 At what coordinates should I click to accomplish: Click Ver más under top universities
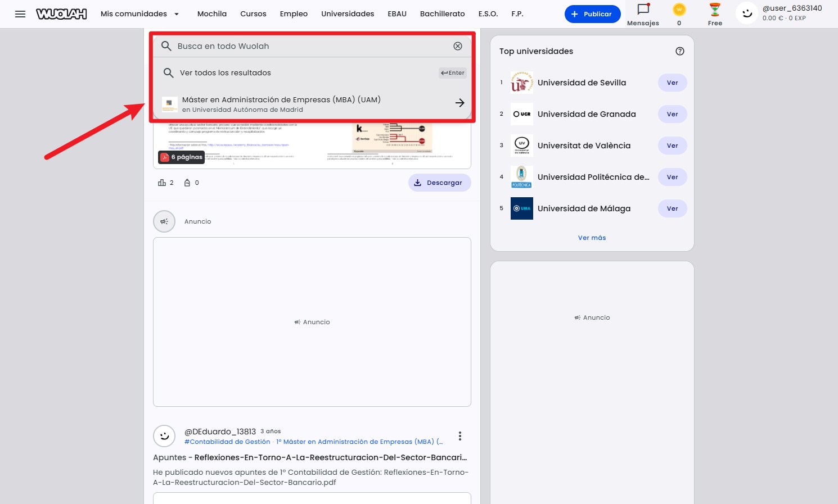point(592,238)
